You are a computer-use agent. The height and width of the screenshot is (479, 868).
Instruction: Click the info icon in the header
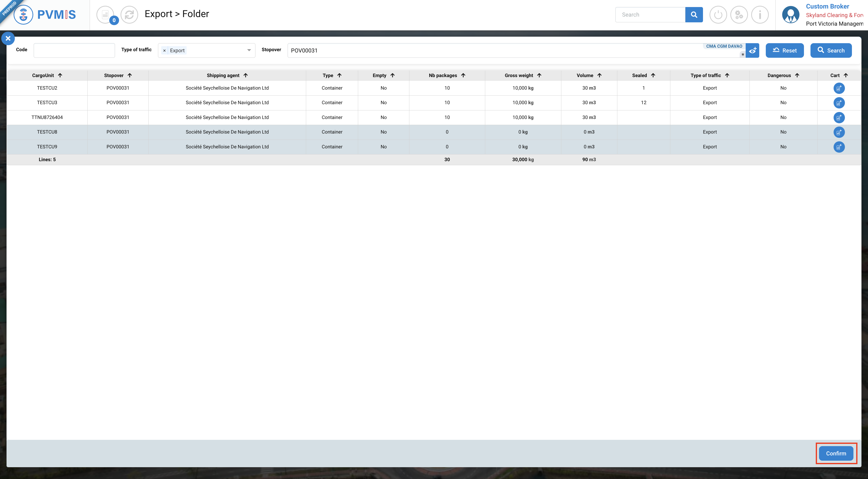coord(760,15)
